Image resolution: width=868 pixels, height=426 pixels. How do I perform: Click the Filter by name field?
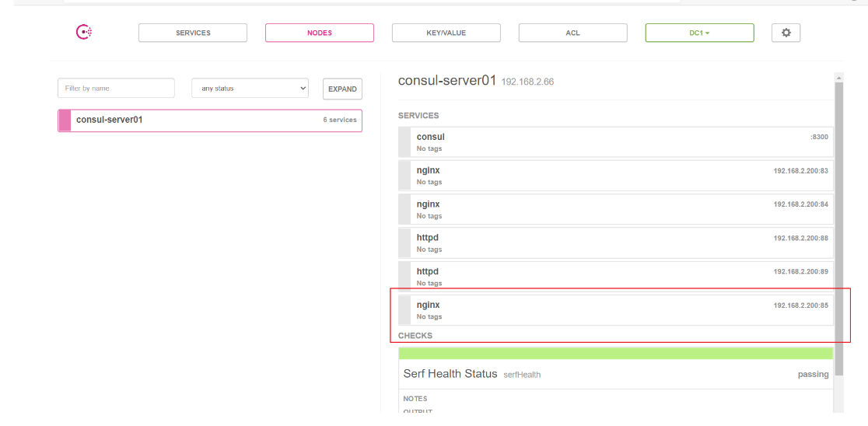pyautogui.click(x=116, y=89)
